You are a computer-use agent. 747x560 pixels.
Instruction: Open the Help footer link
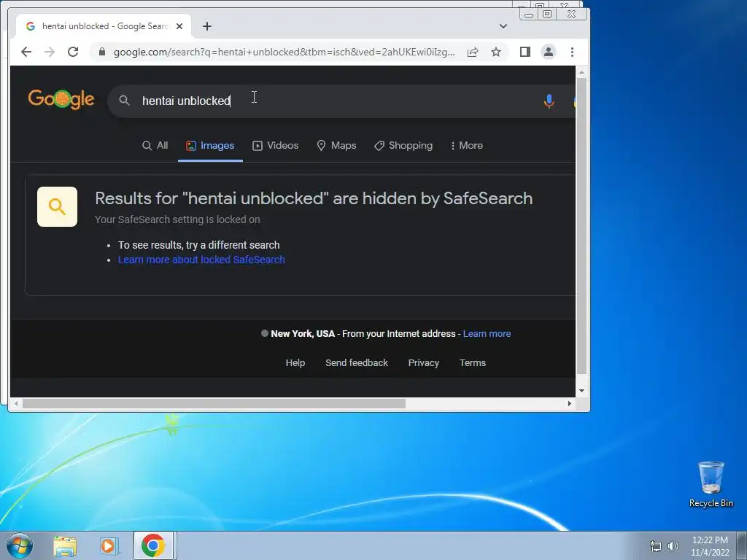(x=295, y=363)
